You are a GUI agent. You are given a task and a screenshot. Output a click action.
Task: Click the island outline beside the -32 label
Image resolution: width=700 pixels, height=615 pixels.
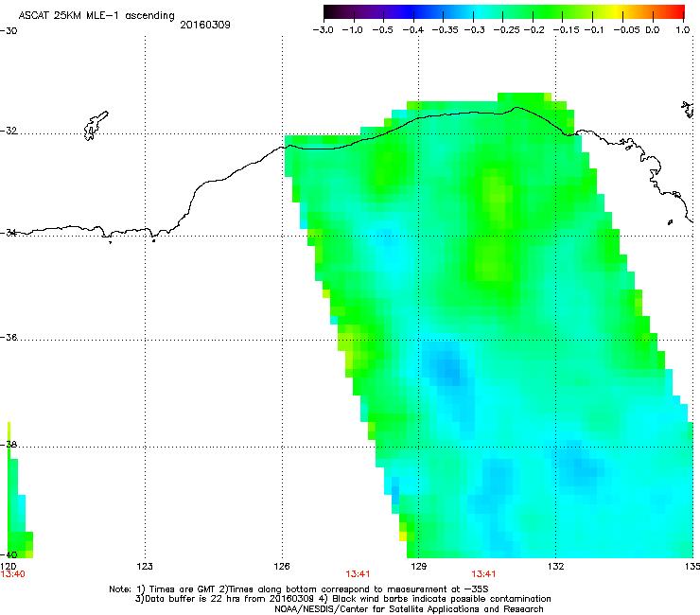coord(96,126)
